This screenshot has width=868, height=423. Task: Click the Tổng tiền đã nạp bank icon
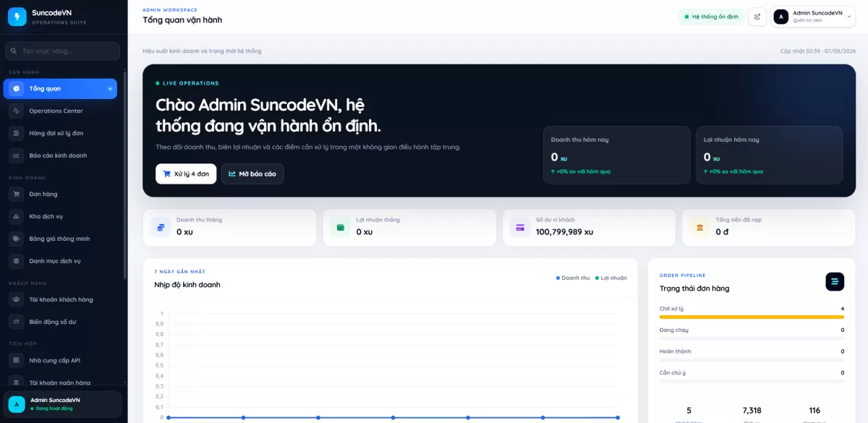699,228
